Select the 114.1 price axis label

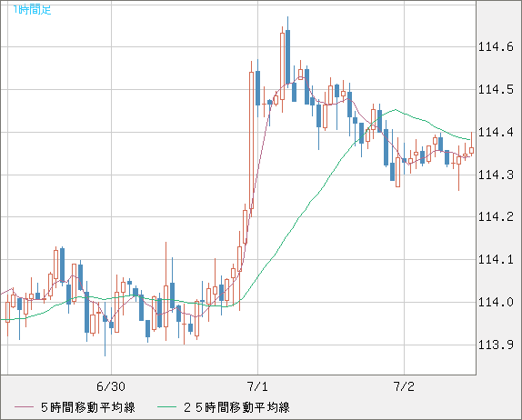[496, 259]
